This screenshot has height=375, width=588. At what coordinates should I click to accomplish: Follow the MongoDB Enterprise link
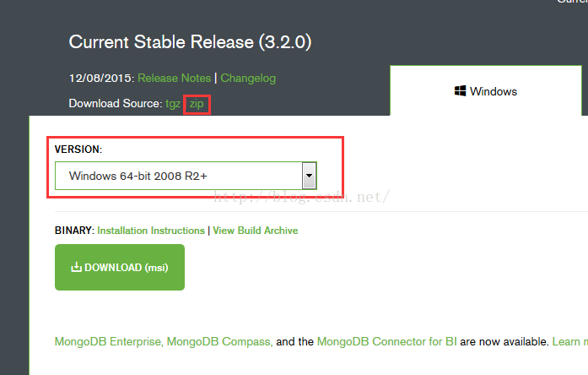click(x=109, y=341)
